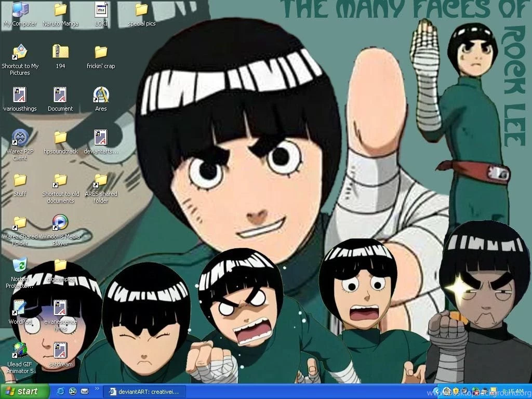Select the evanescence lyrics document

coord(60,315)
